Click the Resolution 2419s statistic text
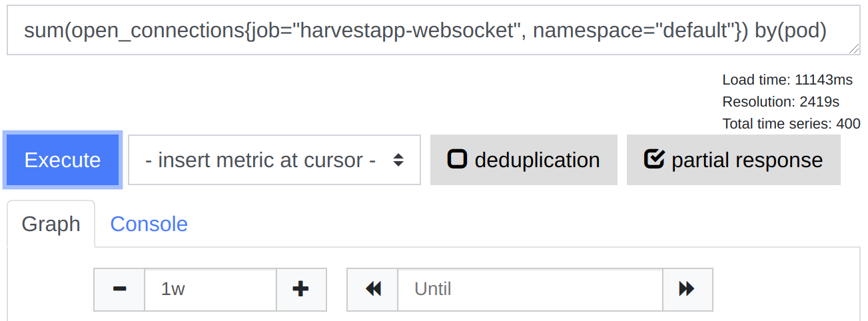The height and width of the screenshot is (321, 868). coord(781,102)
